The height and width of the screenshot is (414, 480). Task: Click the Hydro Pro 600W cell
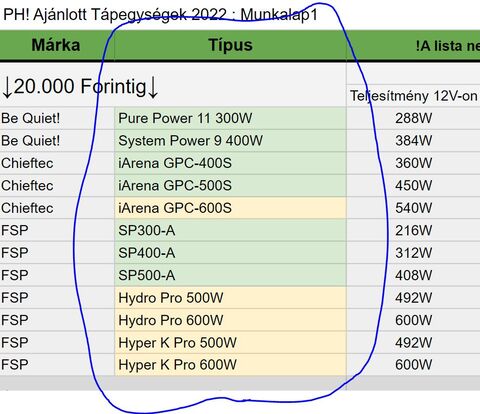click(x=230, y=320)
